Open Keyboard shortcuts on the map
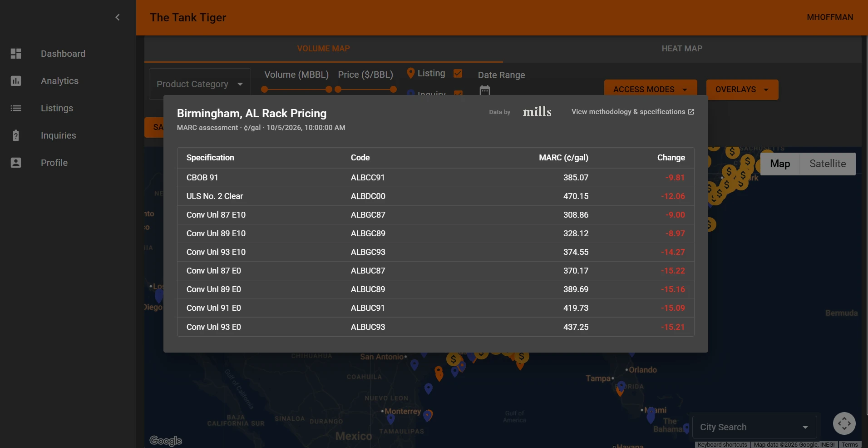The image size is (868, 448). 722,444
